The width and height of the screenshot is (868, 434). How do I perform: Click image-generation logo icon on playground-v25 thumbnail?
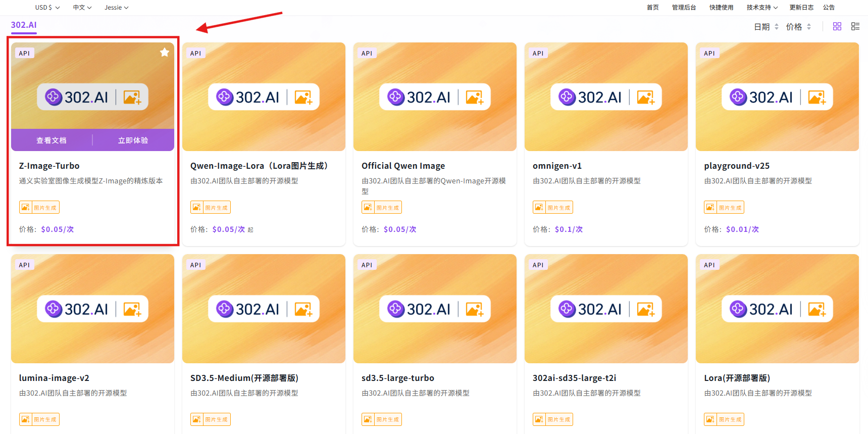817,97
